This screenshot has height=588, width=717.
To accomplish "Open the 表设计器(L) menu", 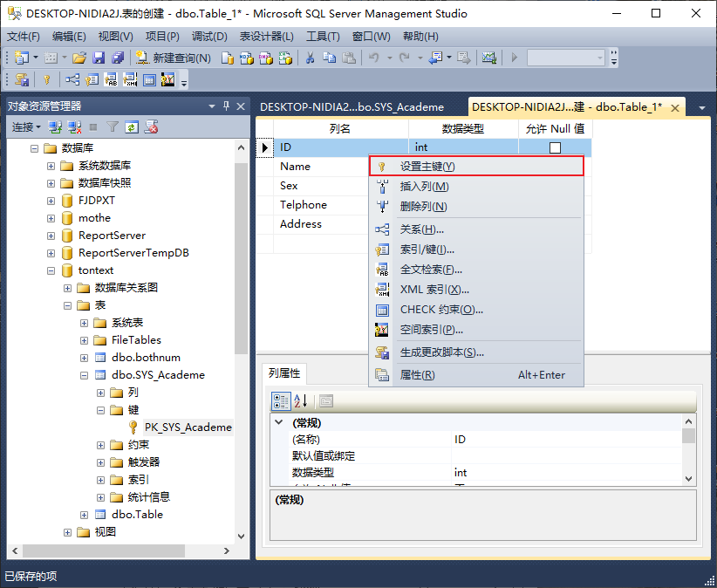I will point(267,36).
